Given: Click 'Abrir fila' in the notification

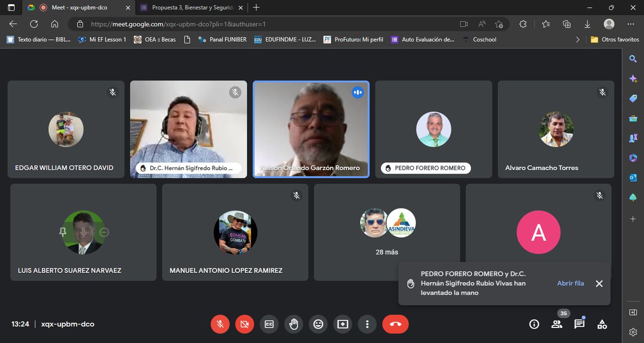Looking at the screenshot, I should (570, 284).
